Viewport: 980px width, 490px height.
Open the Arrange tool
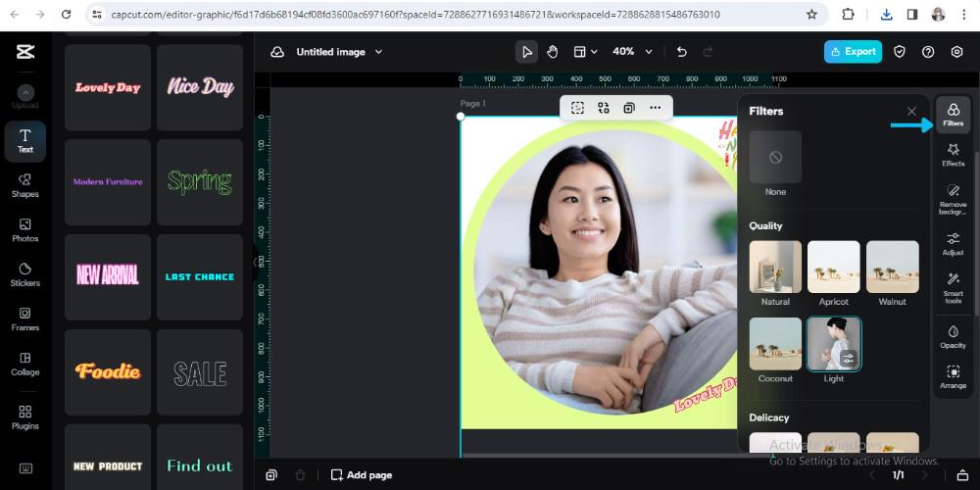954,377
